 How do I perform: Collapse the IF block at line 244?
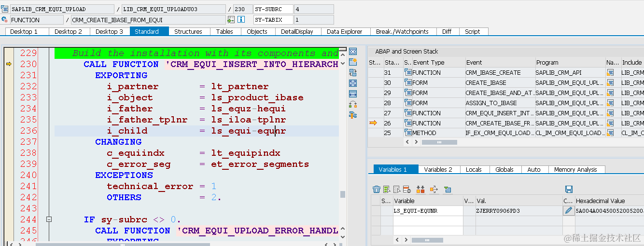pos(49,219)
